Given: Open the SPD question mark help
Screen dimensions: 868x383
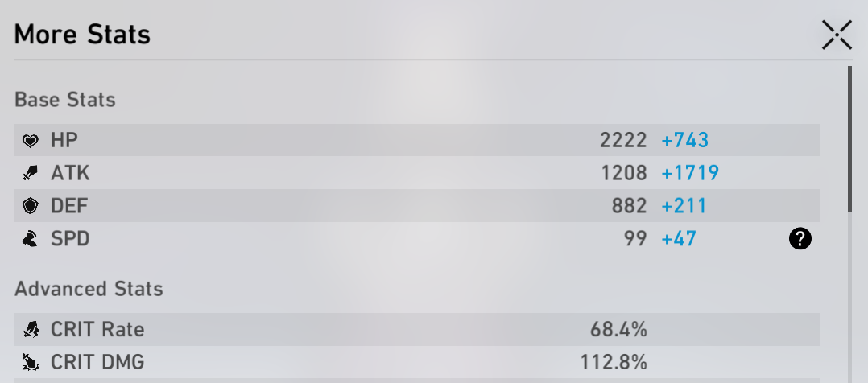Looking at the screenshot, I should click(x=800, y=238).
